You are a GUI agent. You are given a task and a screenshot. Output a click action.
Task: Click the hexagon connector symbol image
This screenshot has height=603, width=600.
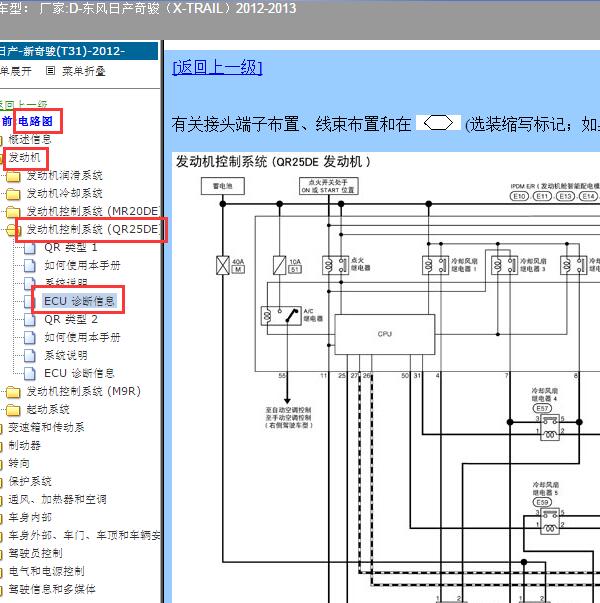pos(438,123)
